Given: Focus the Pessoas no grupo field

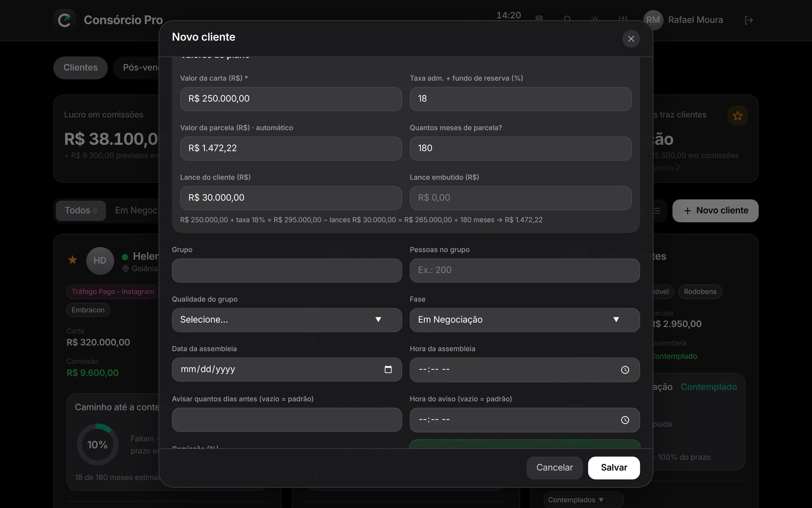Looking at the screenshot, I should (525, 270).
